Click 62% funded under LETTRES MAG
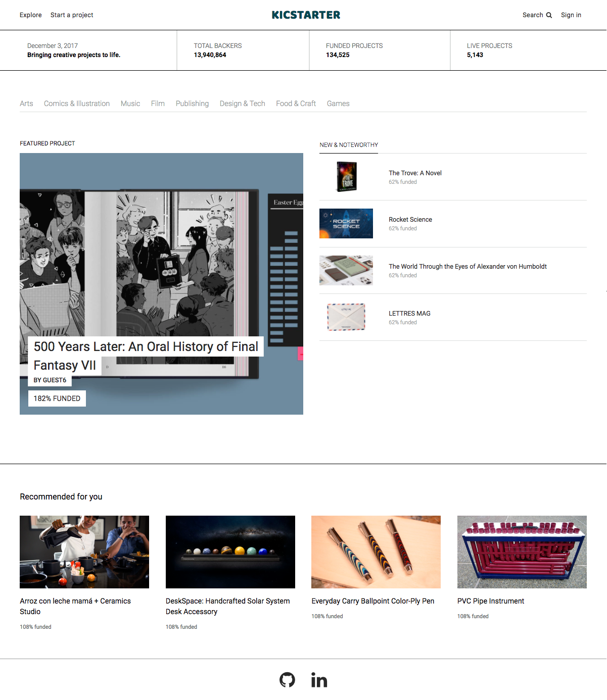This screenshot has width=607, height=700. click(x=403, y=322)
